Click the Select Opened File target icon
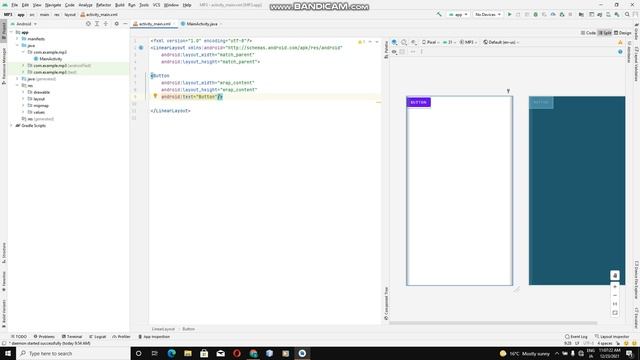The height and width of the screenshot is (360, 640). point(88,24)
